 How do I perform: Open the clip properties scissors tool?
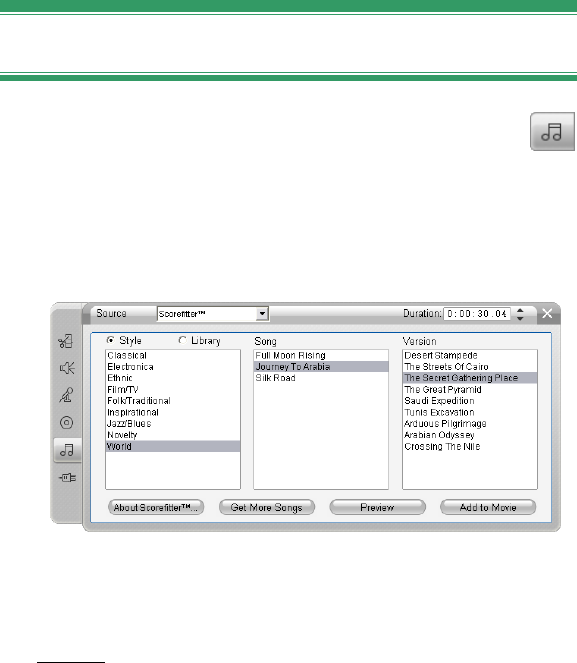tap(66, 341)
